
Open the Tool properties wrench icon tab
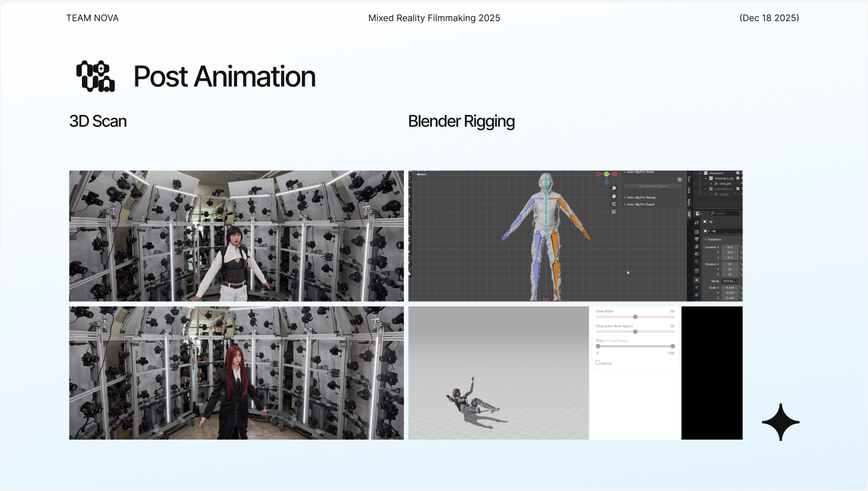point(697,222)
